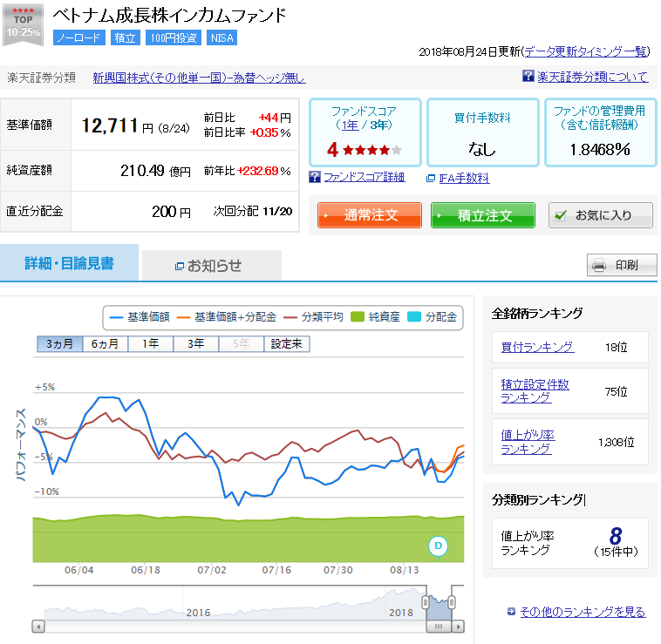Open データ更新タイミング一覧 link
Viewport: 661px width, 644px height.
[x=585, y=51]
